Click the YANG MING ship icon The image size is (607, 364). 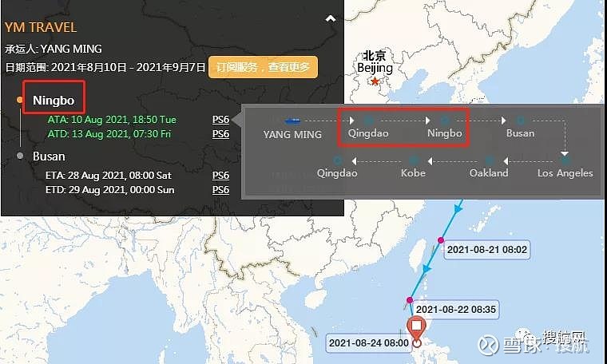click(292, 121)
